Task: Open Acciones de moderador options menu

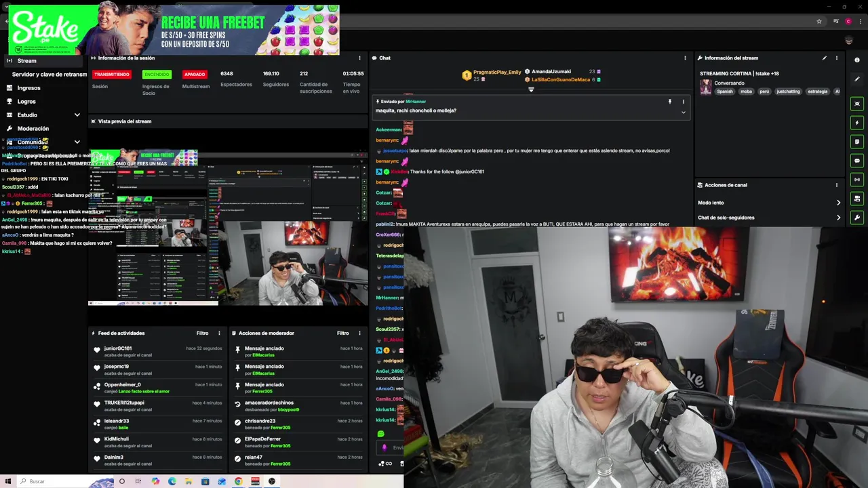Action: click(359, 333)
